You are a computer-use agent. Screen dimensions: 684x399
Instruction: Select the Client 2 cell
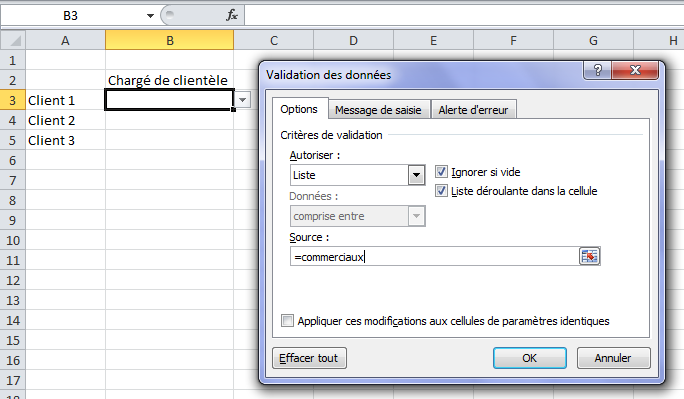(x=65, y=120)
